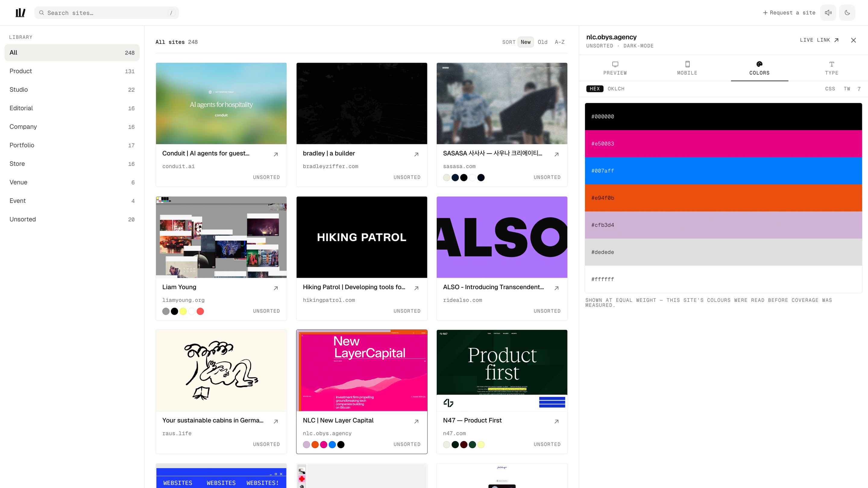Click Request a site button
The height and width of the screenshot is (488, 868).
(789, 13)
